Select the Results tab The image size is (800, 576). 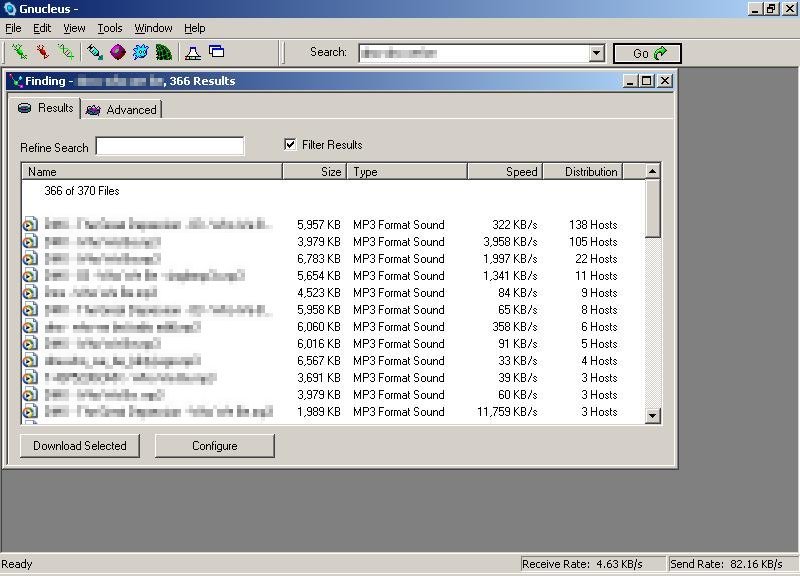click(x=45, y=108)
